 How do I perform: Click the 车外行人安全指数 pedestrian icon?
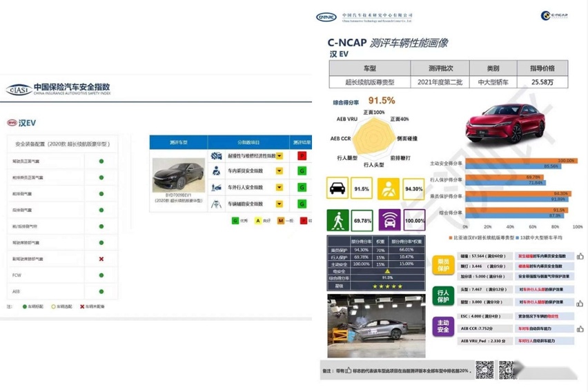click(217, 187)
